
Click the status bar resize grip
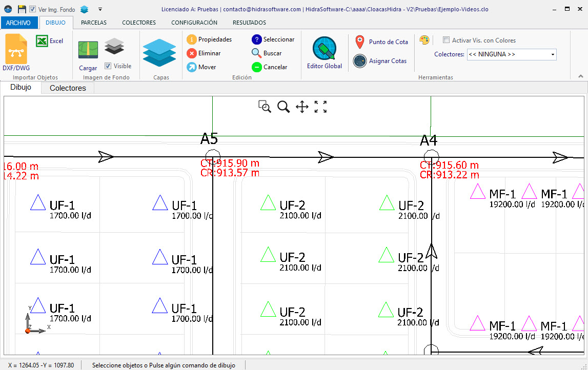coord(583,366)
